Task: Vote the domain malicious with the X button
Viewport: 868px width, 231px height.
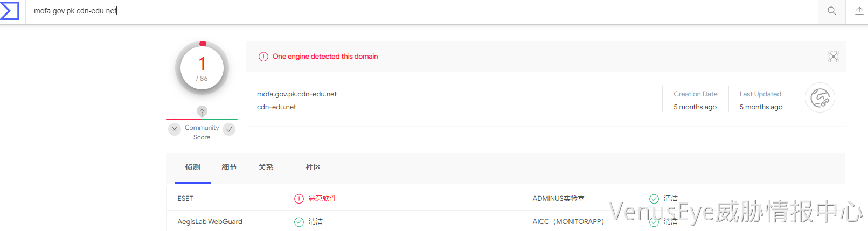Action: [x=175, y=129]
